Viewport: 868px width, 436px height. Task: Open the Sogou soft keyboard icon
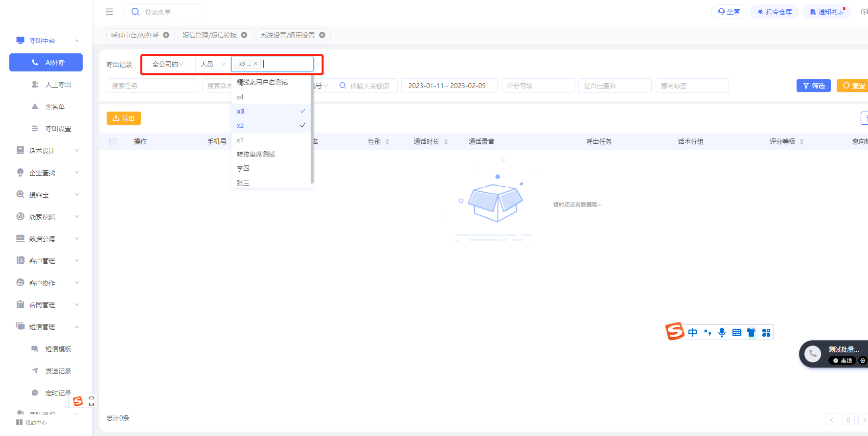737,333
